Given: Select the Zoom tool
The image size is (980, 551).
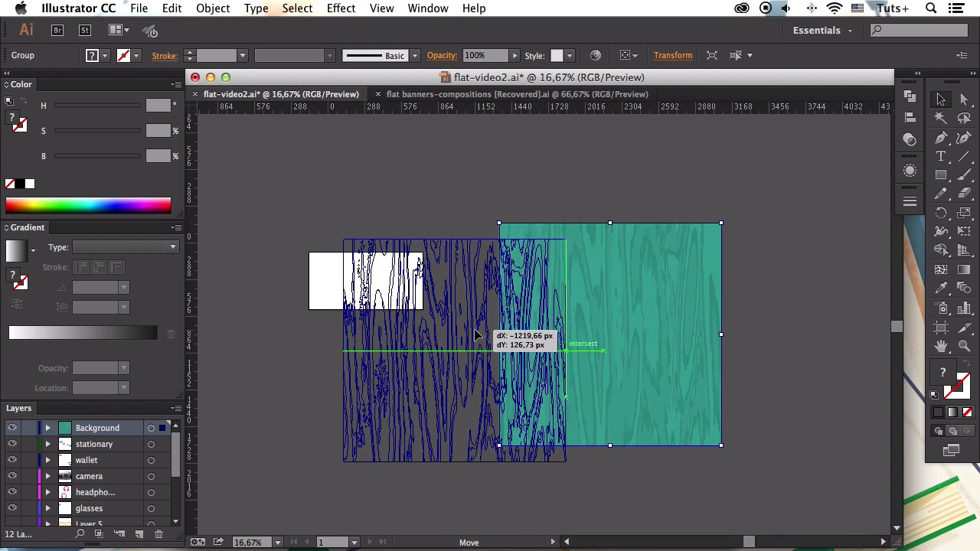Looking at the screenshot, I should (964, 346).
